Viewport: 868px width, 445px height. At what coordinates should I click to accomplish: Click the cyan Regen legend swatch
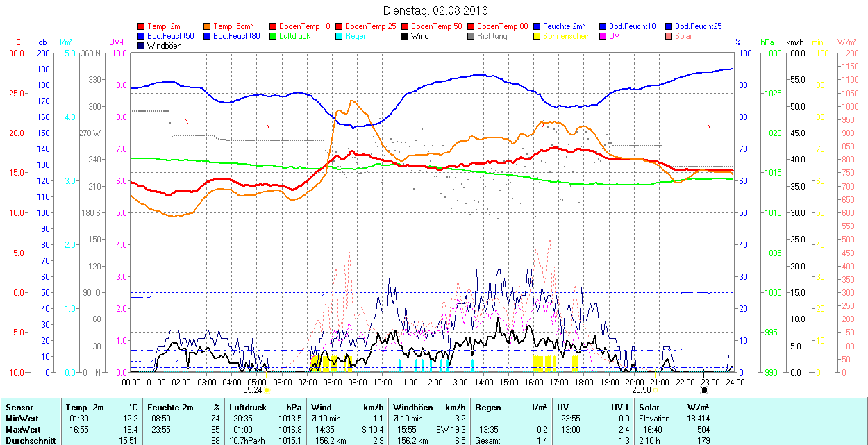coord(340,36)
